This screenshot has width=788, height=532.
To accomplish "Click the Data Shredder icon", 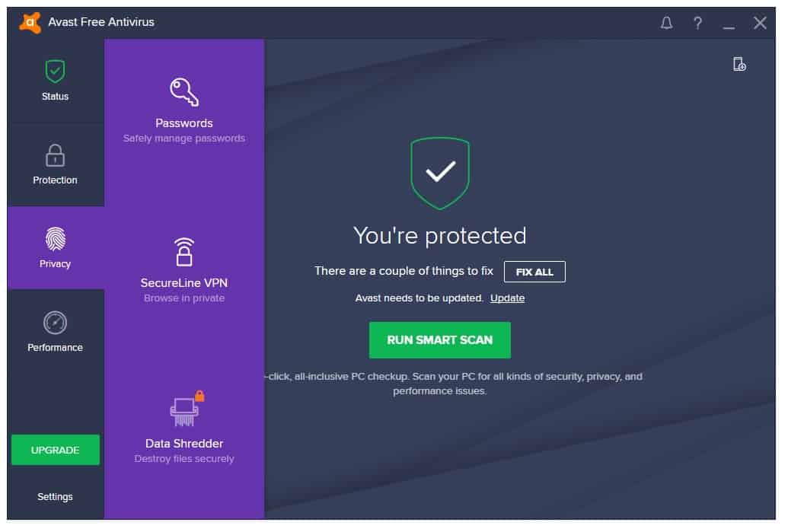I will 186,411.
